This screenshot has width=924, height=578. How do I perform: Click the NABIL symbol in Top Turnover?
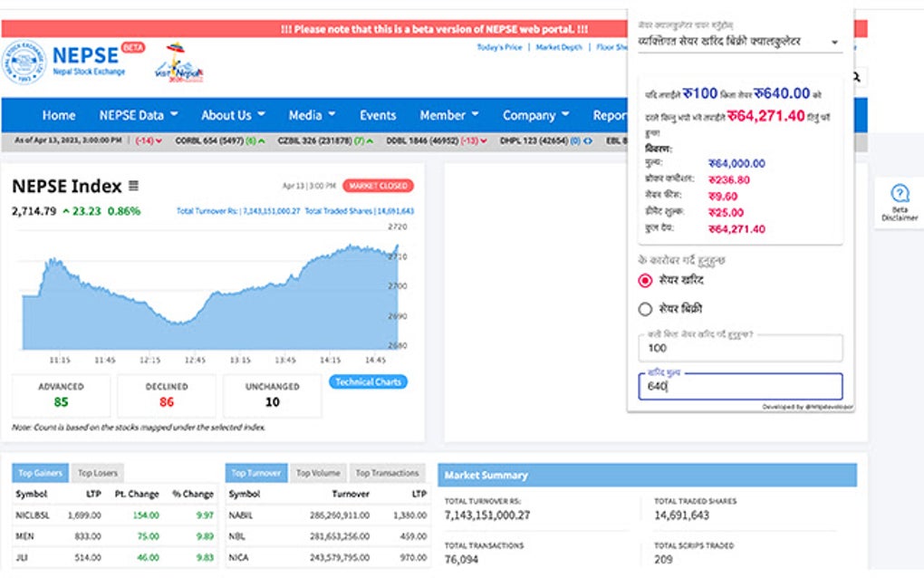click(240, 515)
